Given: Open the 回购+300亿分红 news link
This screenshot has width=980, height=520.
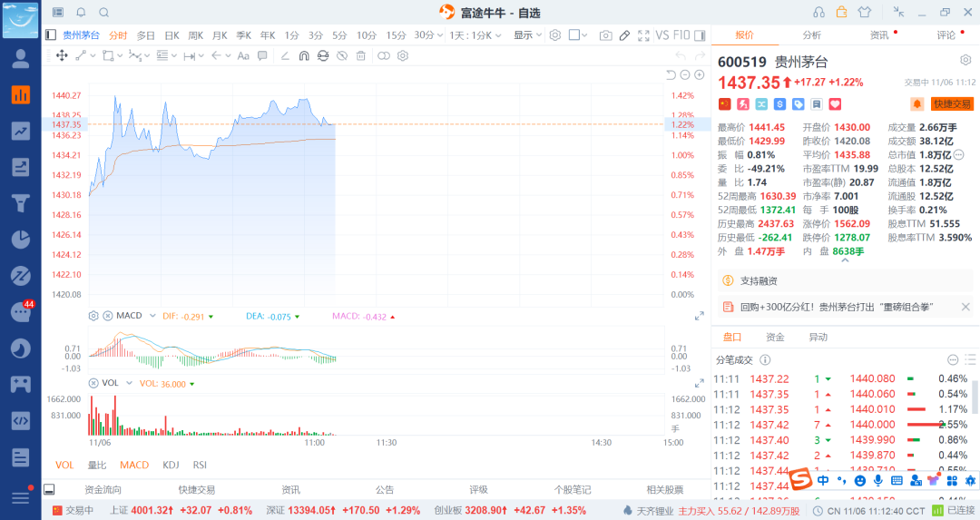Looking at the screenshot, I should 837,307.
